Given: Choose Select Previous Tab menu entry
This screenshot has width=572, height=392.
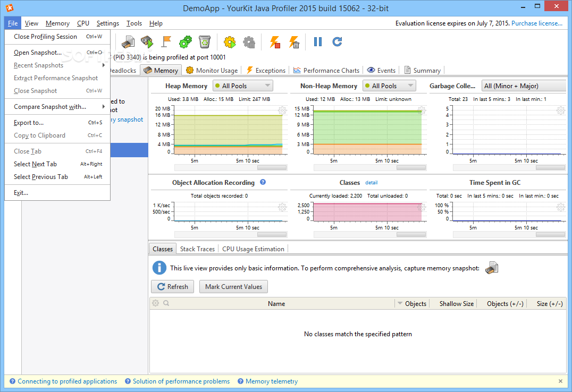Looking at the screenshot, I should coord(57,177).
